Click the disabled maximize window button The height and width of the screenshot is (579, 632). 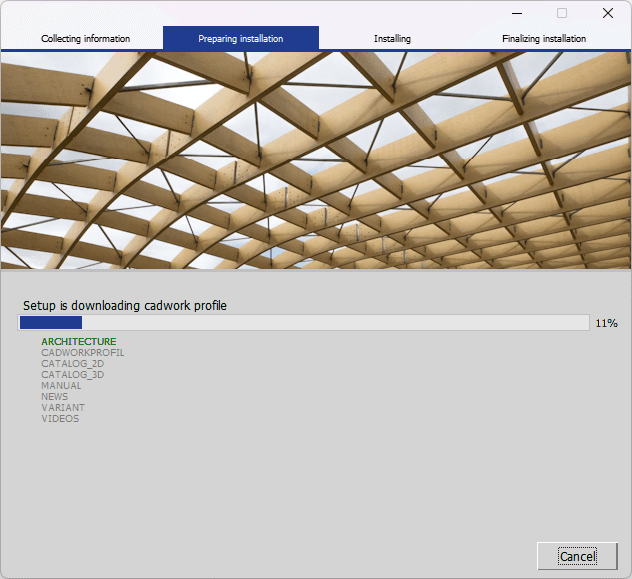[x=562, y=13]
